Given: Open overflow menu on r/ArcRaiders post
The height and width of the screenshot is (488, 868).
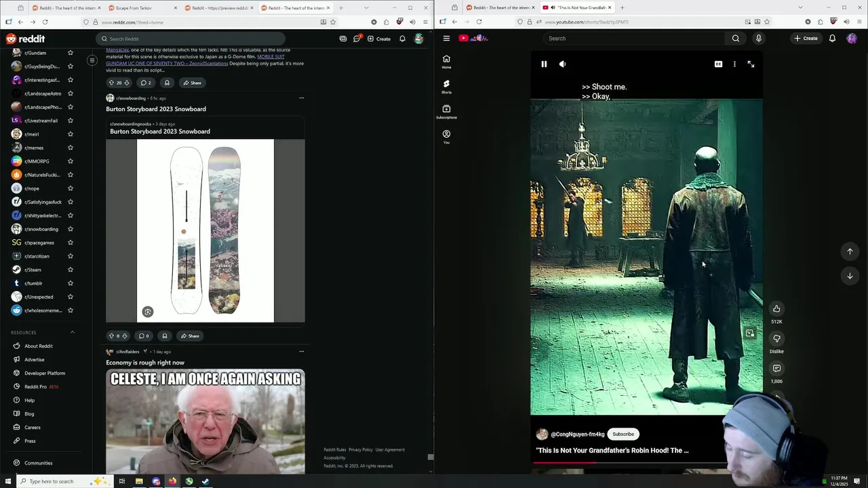Looking at the screenshot, I should (302, 351).
